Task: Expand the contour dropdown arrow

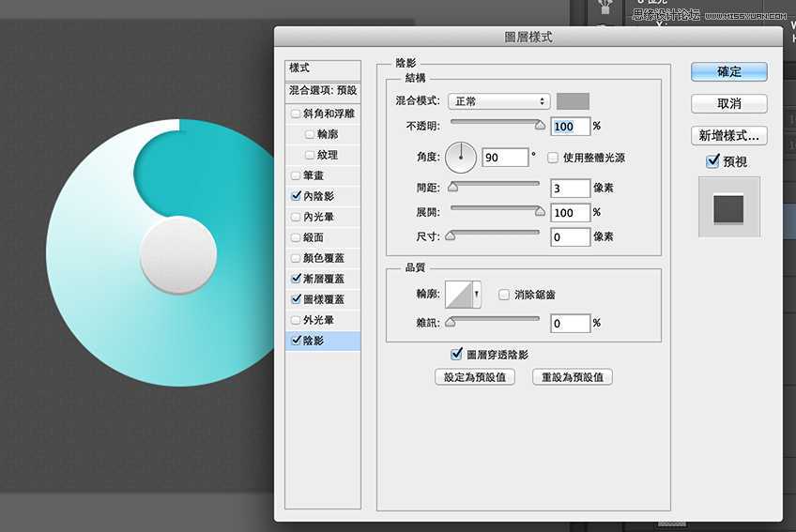Action: (478, 295)
